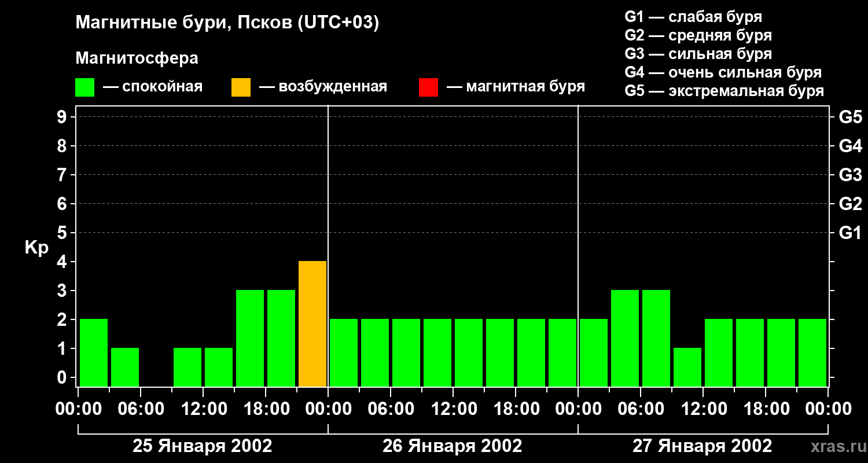This screenshot has width=868, height=463.
Task: Click the '06:00' time label under 25 Января
Action: click(x=141, y=410)
